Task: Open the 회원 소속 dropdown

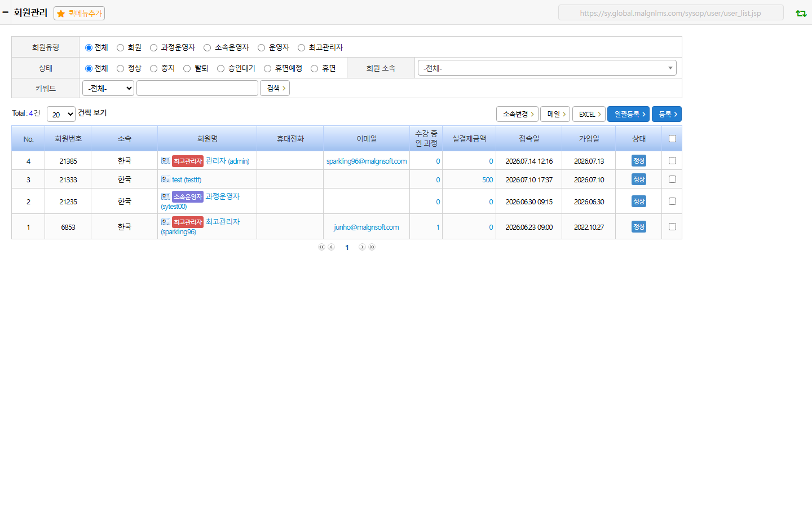Action: coord(547,68)
